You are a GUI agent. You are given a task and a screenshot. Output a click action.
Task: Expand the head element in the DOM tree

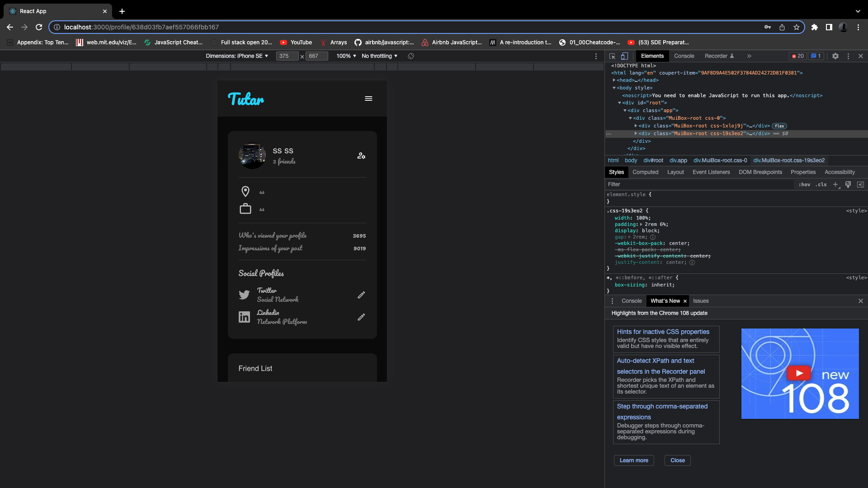(x=614, y=80)
